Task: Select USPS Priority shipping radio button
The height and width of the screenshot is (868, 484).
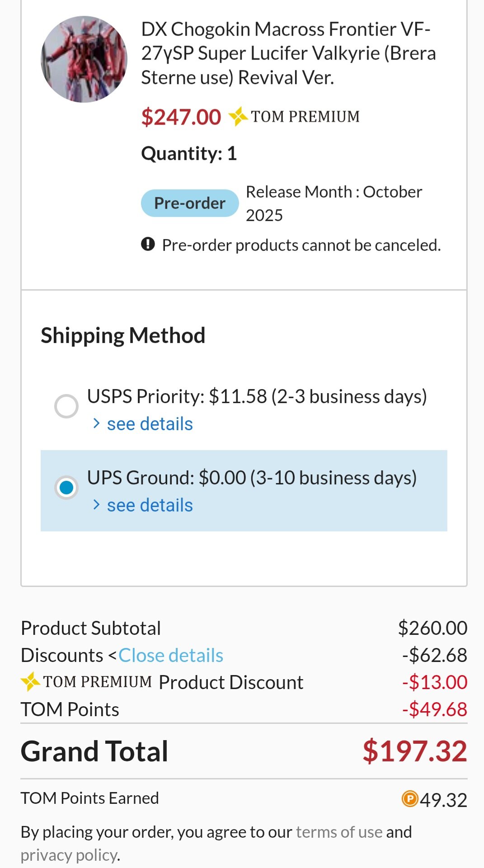Action: (66, 406)
